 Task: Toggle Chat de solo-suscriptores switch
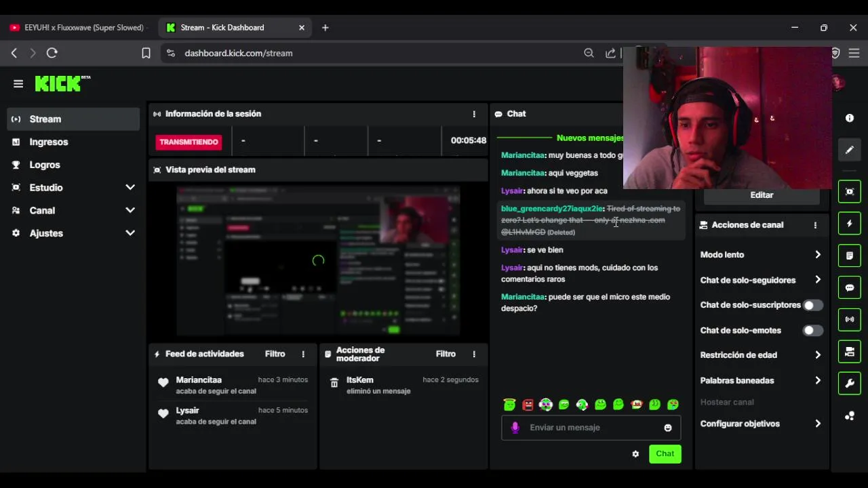tap(813, 305)
